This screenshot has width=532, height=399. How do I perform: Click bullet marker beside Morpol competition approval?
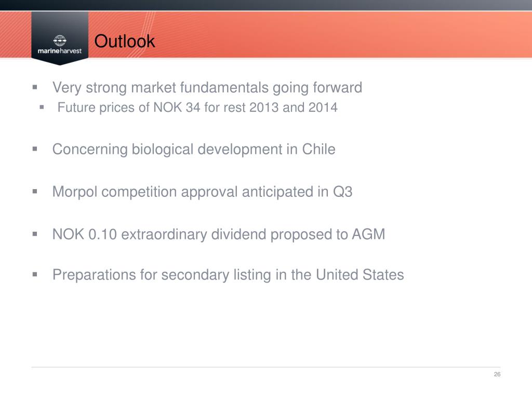35,191
